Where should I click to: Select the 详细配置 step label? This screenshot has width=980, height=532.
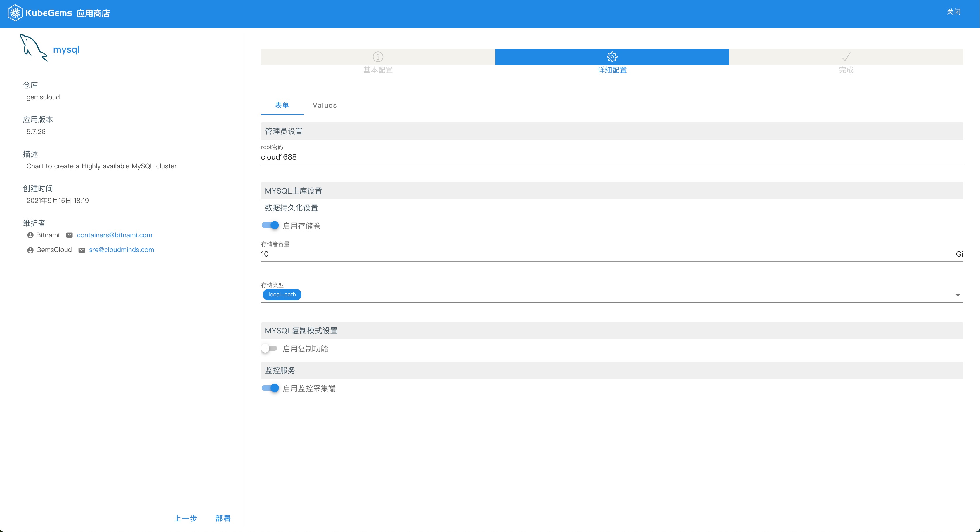(612, 70)
